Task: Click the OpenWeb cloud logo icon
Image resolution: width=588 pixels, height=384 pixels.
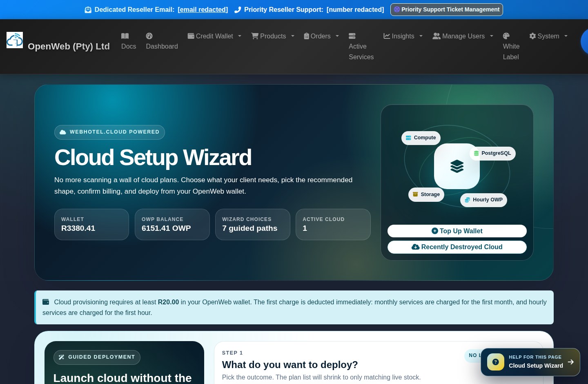Action: [x=15, y=40]
